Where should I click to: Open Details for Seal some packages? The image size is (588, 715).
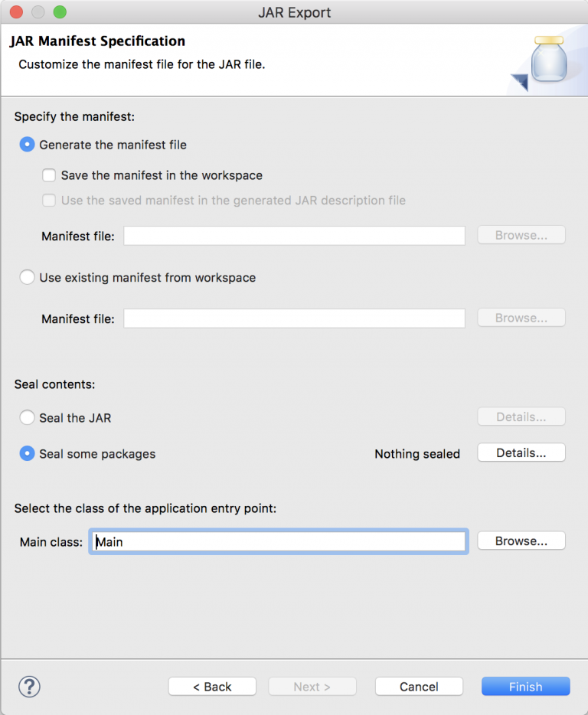(521, 453)
